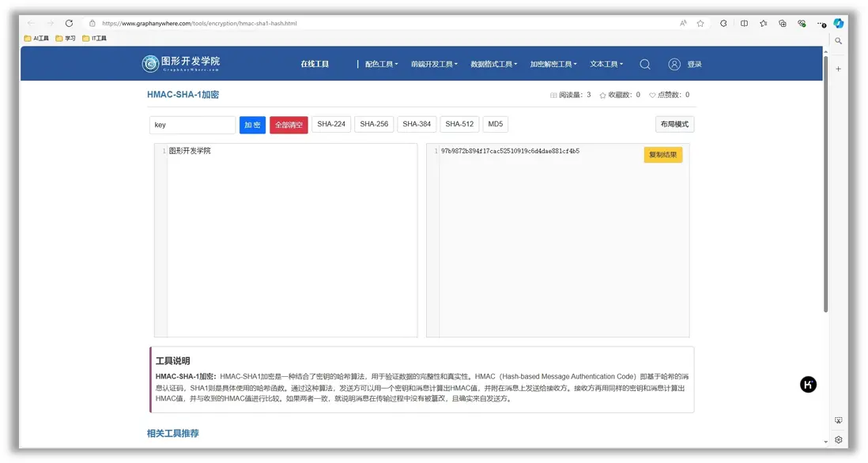Click the 工具说明 heading
The height and width of the screenshot is (463, 868).
click(172, 360)
